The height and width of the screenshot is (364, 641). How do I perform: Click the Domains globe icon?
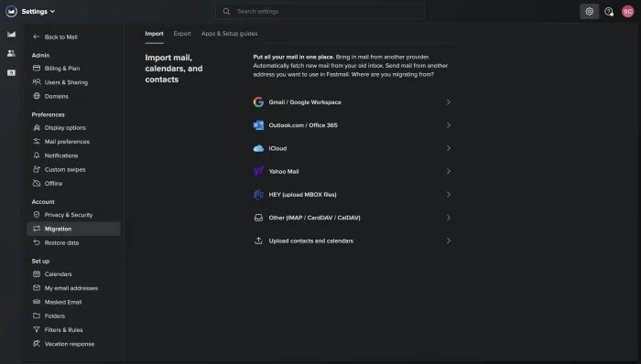(x=37, y=96)
